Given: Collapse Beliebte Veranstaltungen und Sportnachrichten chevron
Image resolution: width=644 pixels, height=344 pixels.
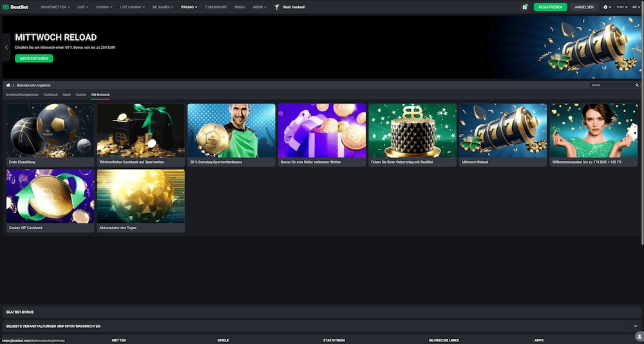Looking at the screenshot, I should [x=636, y=326].
